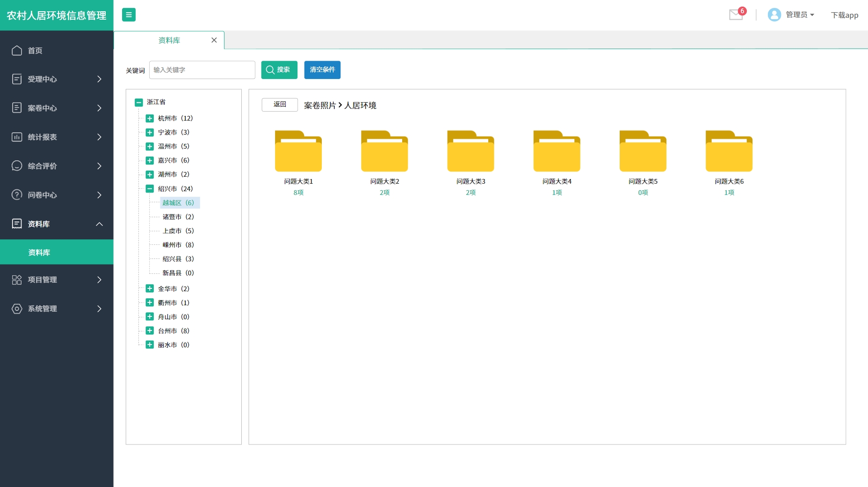Collapse the 资料库 menu chevron

tap(99, 224)
